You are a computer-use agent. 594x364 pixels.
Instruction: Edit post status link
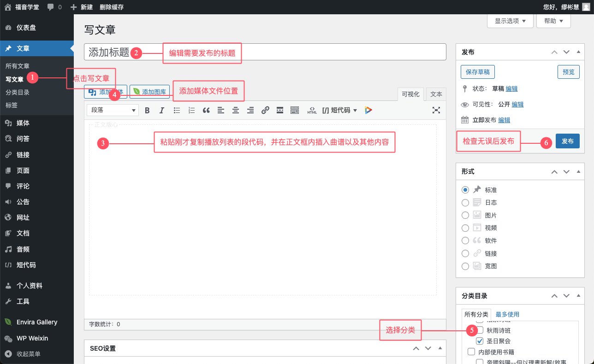point(511,88)
